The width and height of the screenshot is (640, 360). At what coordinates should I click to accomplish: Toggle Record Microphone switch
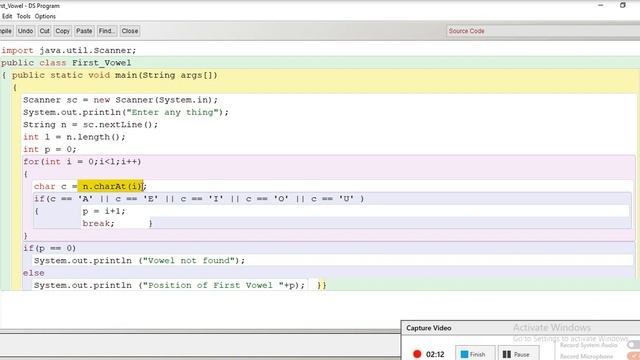[x=634, y=356]
